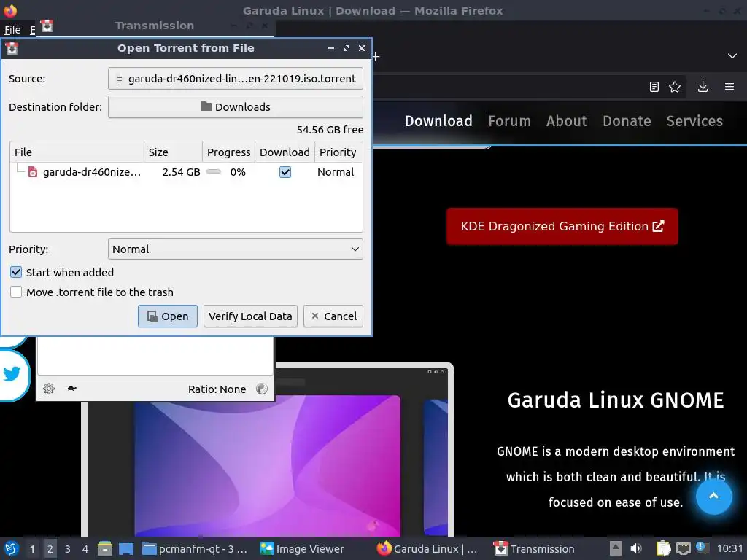747x560 pixels.
Task: Click the volume speaker icon in the system tray
Action: (636, 548)
